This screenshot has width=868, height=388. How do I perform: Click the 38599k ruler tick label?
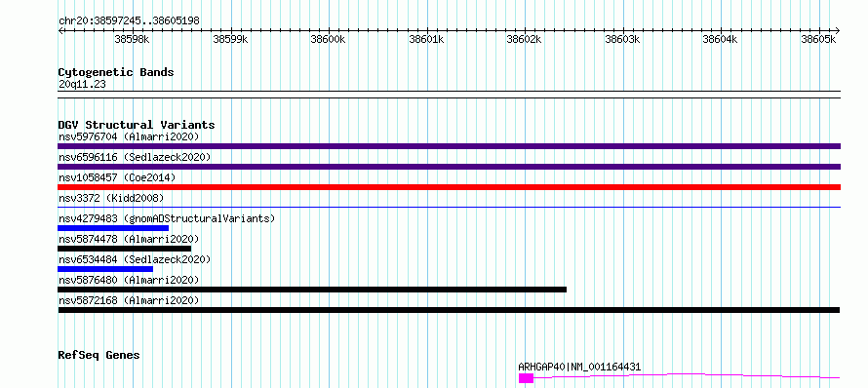pos(230,39)
